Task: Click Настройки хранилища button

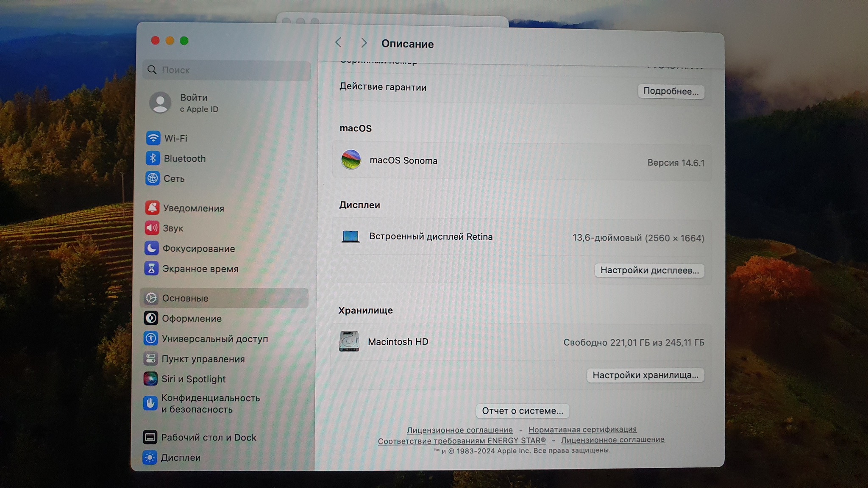Action: pos(645,375)
